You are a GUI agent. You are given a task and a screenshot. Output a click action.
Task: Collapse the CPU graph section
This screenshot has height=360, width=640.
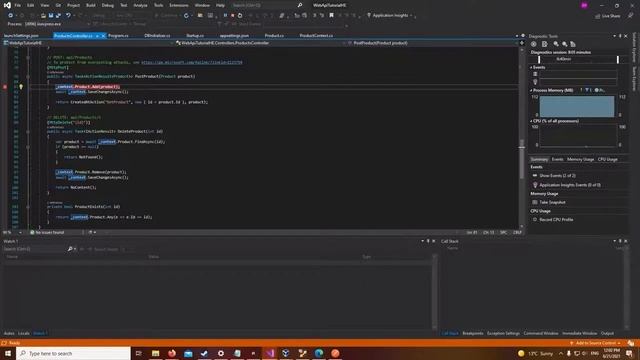[531, 121]
